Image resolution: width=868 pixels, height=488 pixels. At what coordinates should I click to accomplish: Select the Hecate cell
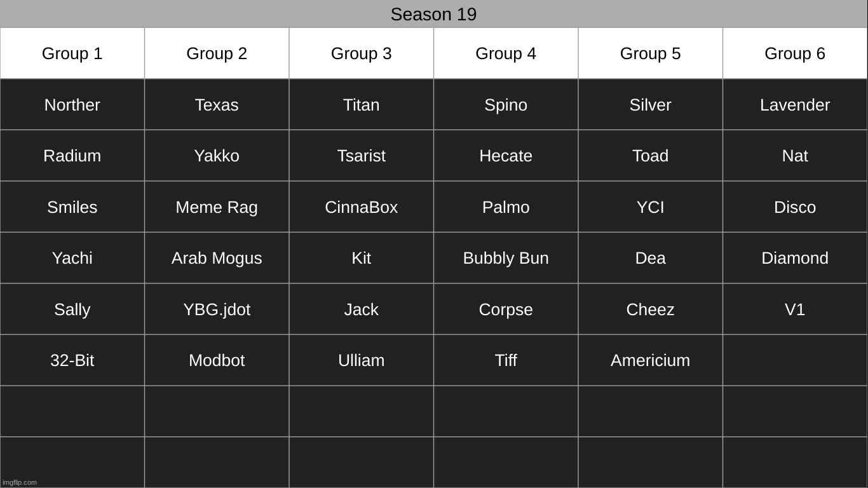[506, 156]
